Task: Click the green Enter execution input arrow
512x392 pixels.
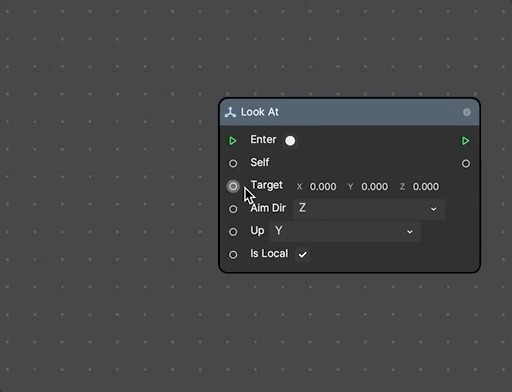Action: click(233, 141)
